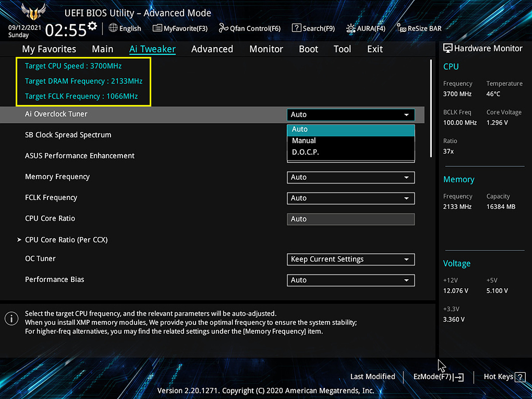The image size is (532, 399).
Task: Click the Qfan Control(F6) label
Action: point(255,28)
